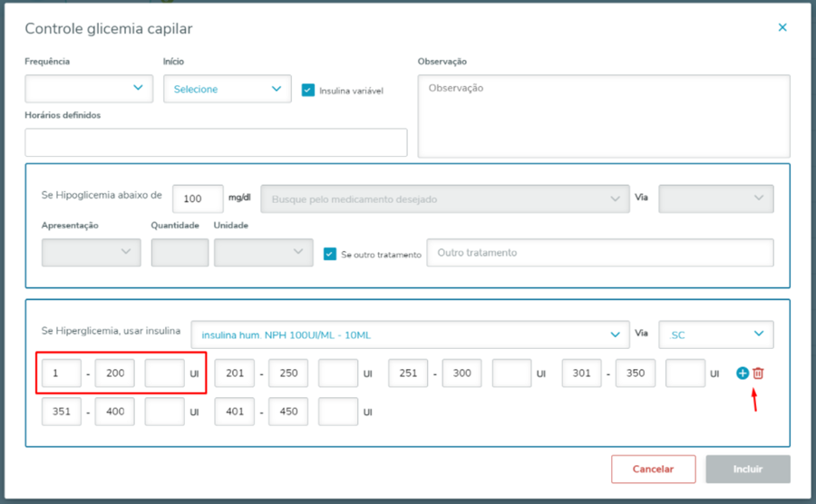Toggle the Insulina variável checkbox
This screenshot has height=504, width=816.
308,90
